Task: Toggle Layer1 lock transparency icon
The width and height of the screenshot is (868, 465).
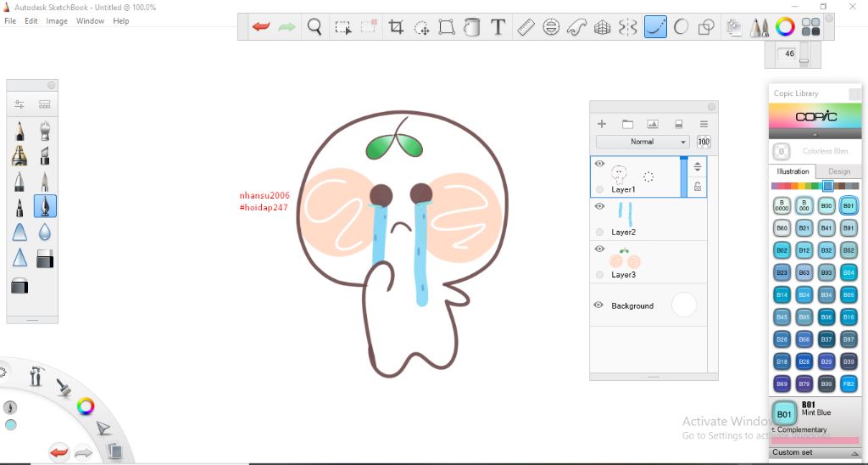Action: [x=698, y=188]
